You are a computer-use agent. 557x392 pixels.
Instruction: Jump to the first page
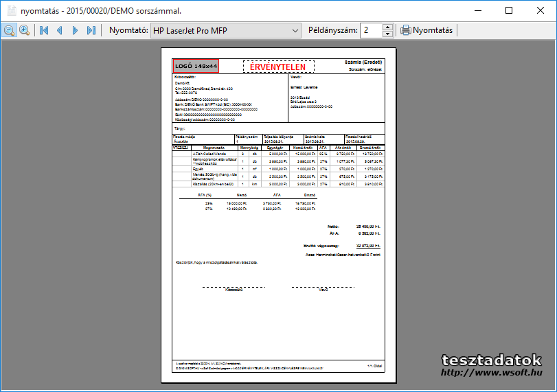44,30
